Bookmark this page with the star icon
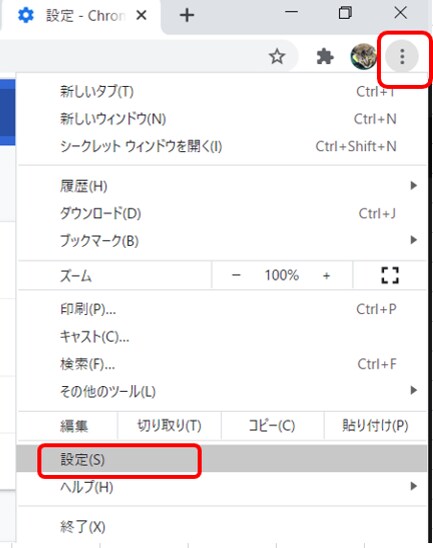Viewport: 433px width, 548px height. pyautogui.click(x=277, y=57)
